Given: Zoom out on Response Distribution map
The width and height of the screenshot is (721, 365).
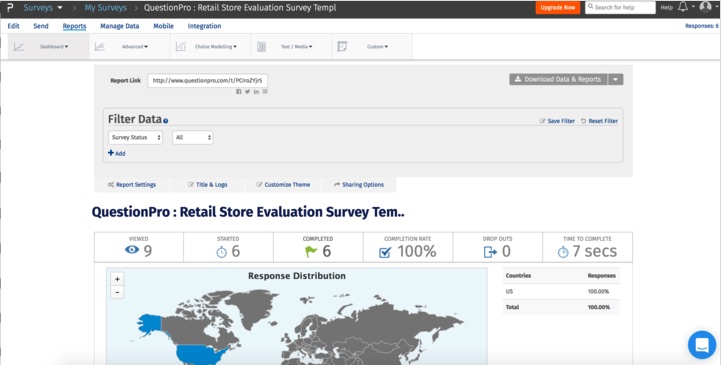Looking at the screenshot, I should point(117,292).
